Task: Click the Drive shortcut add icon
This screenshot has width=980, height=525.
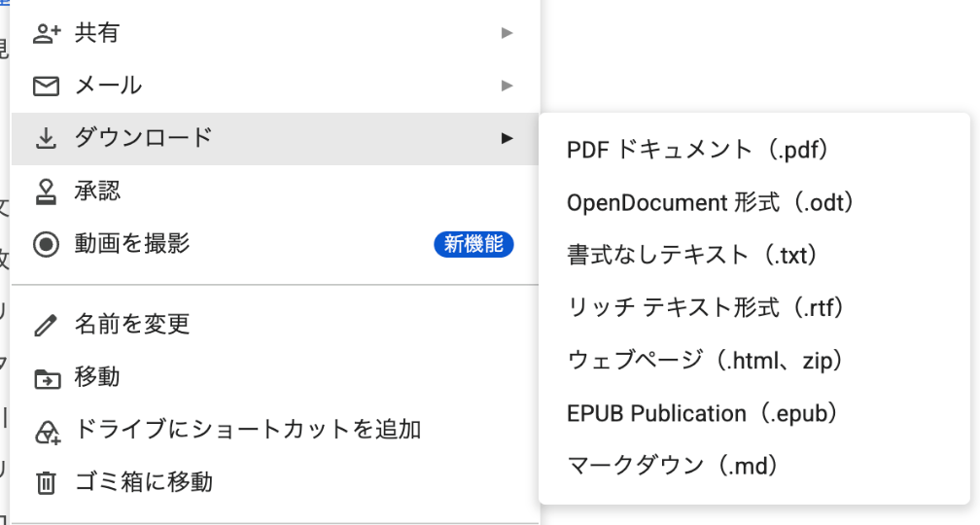Action: pyautogui.click(x=48, y=432)
